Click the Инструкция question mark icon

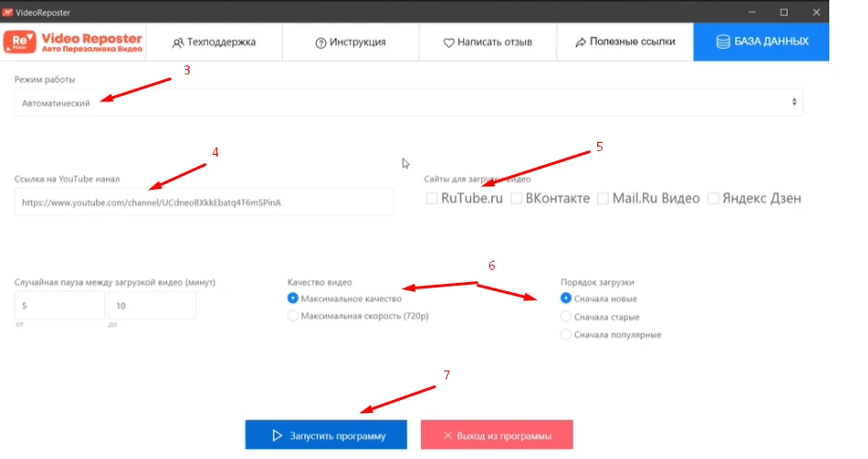321,42
